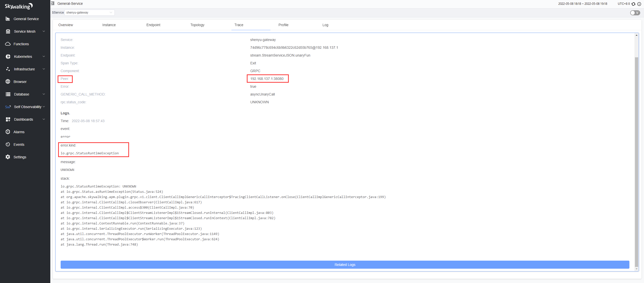This screenshot has width=644, height=283.
Task: Open Settings via the gear icon
Action: pos(8,157)
